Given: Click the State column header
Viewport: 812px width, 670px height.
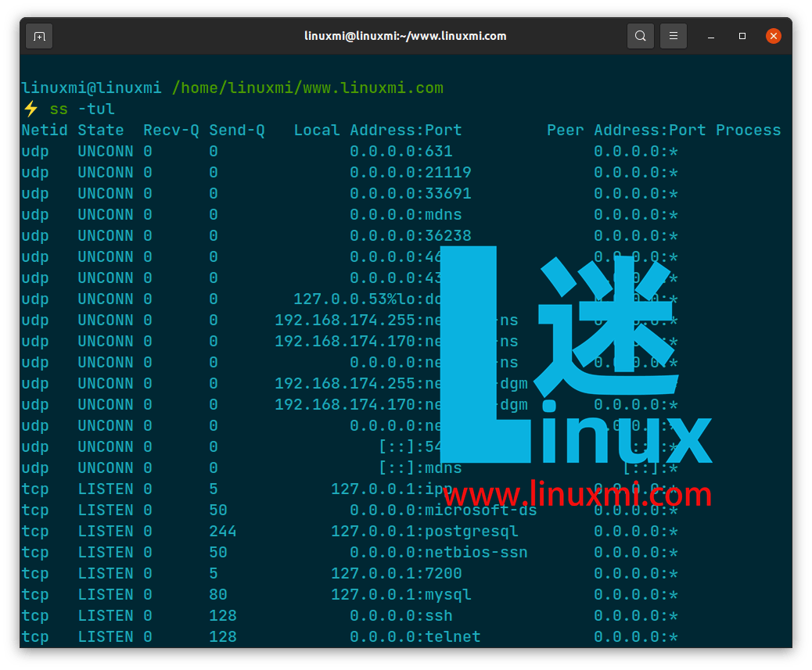Looking at the screenshot, I should tap(101, 130).
